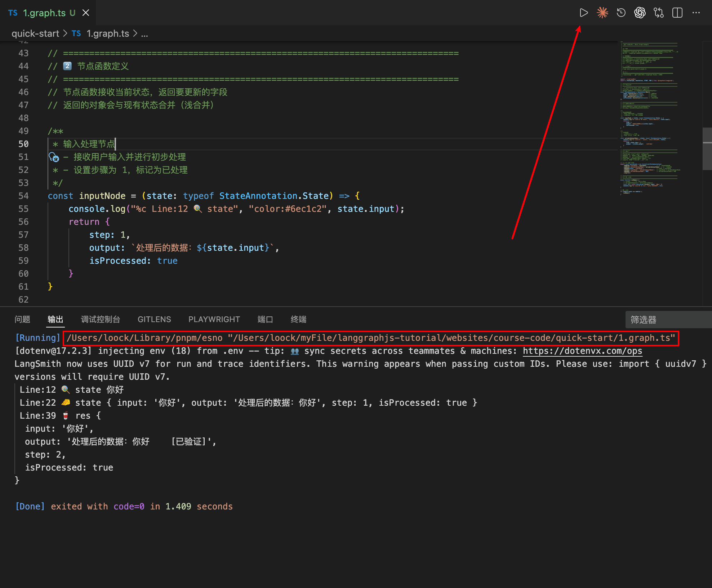The height and width of the screenshot is (588, 712).
Task: Split the editor with the split icon
Action: [x=677, y=13]
